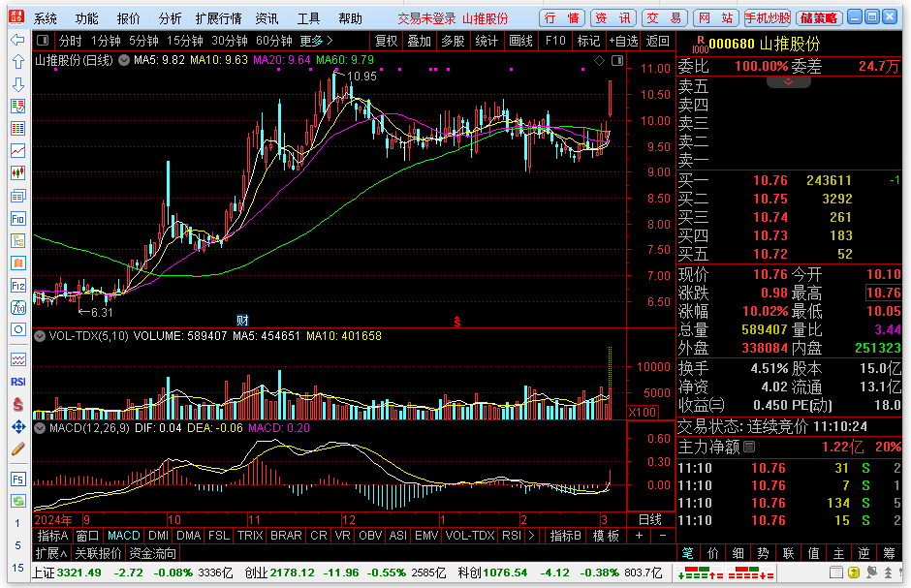This screenshot has width=911, height=588.
Task: Click the 上证 index value 3321.49
Action: coord(79,573)
